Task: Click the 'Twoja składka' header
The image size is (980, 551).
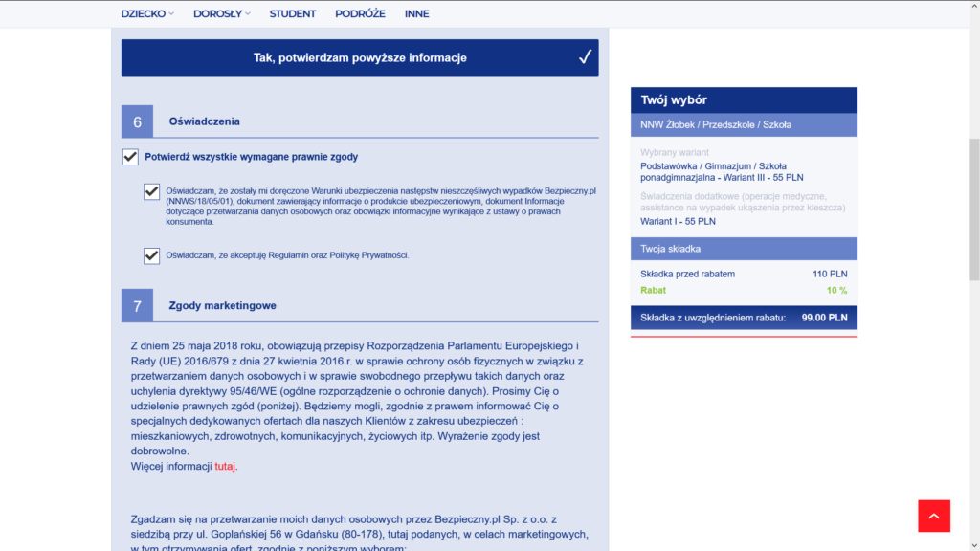Action: pyautogui.click(x=744, y=249)
